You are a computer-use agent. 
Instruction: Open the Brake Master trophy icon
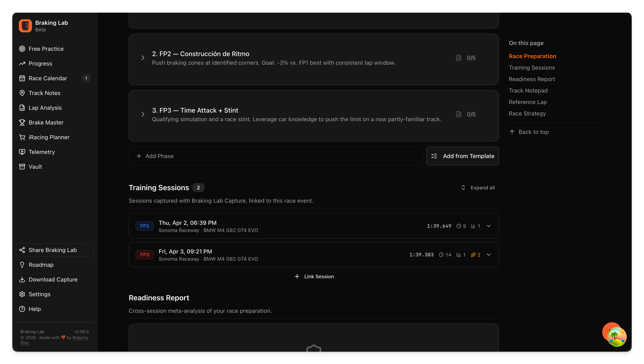click(x=22, y=122)
